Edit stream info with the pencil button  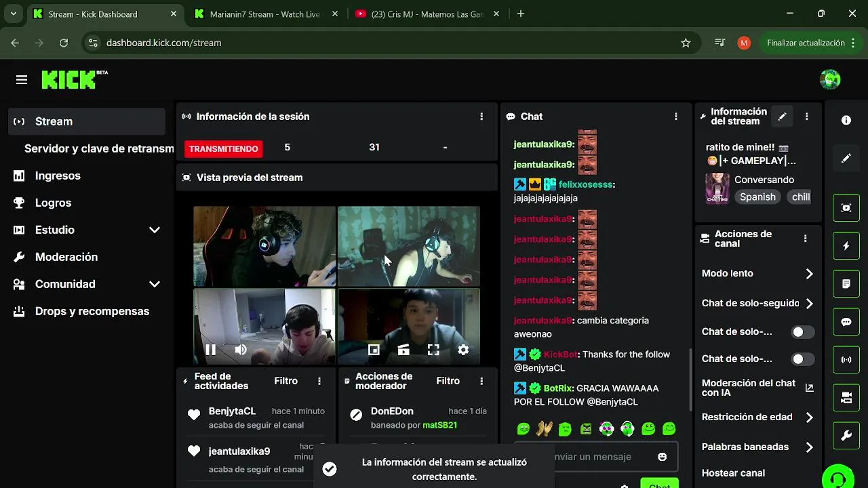(782, 117)
